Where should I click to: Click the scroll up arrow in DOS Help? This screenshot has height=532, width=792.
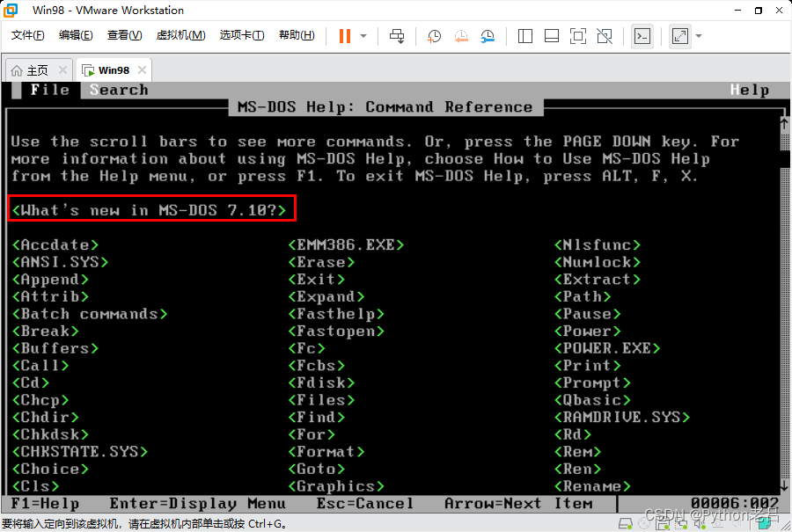(x=784, y=123)
